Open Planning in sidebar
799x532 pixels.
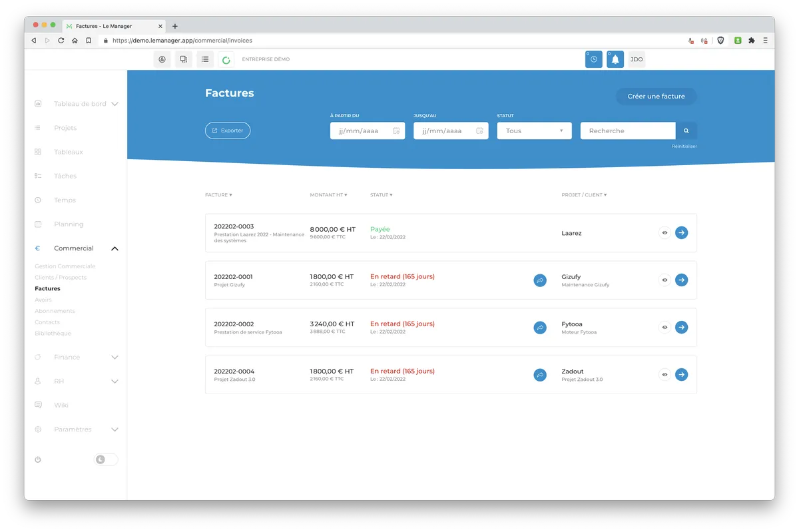(x=69, y=224)
